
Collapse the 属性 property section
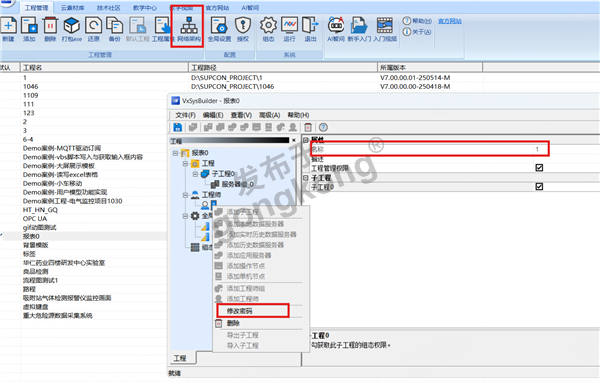click(x=306, y=140)
